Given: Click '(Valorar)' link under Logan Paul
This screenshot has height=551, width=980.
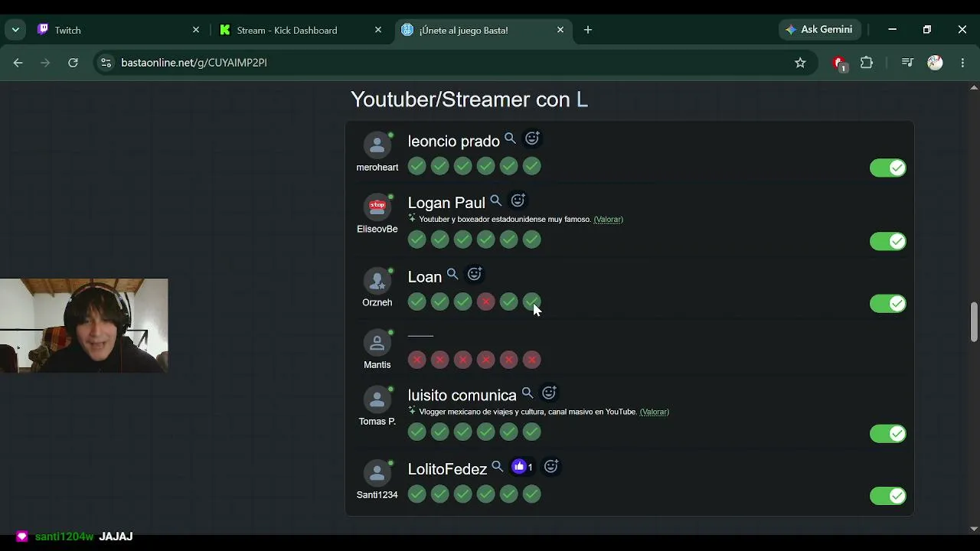Looking at the screenshot, I should (609, 220).
